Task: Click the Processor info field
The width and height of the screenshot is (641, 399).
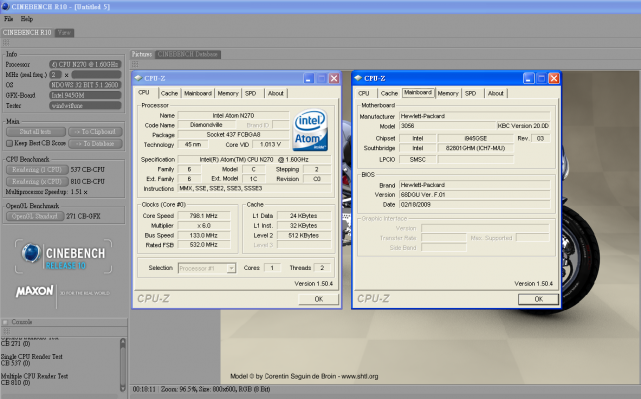Action: click(x=85, y=65)
